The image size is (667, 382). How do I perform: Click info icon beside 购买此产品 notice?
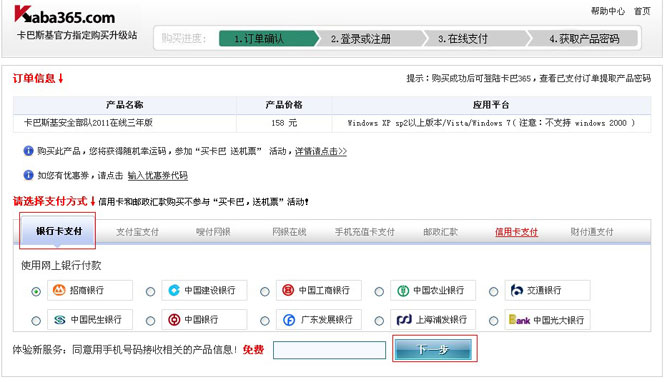pos(28,151)
